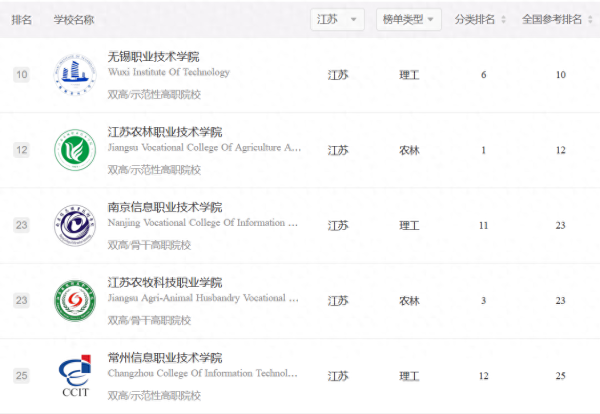Click Wuxi Institute Of Technology text

point(169,72)
